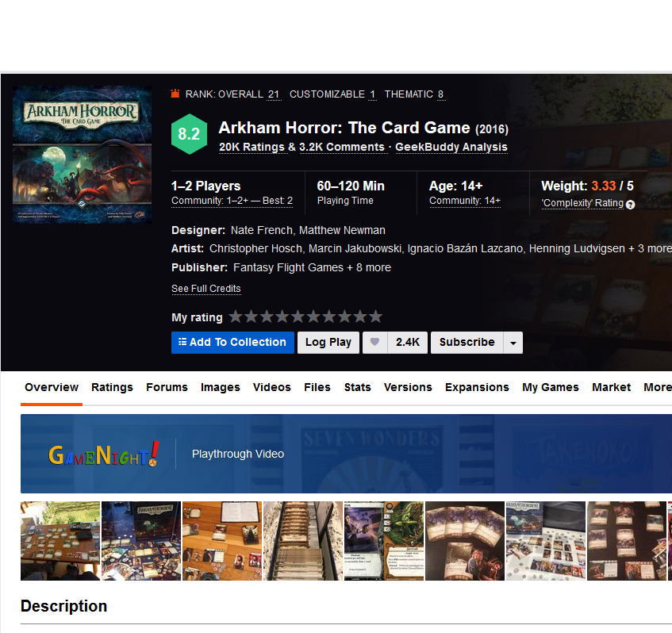Viewport: 672px width, 633px height.
Task: Switch to the Overview tab
Action: [x=52, y=387]
